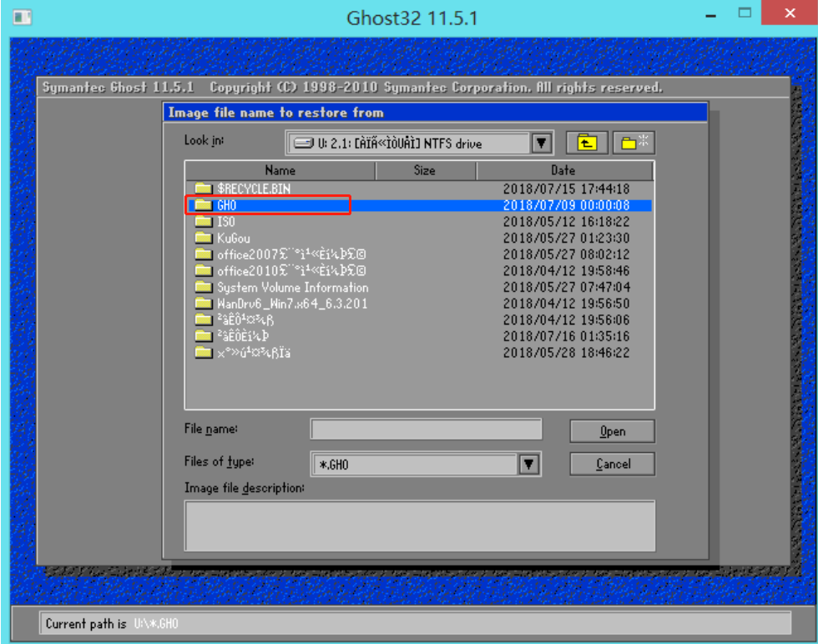
Task: Click the drive icon in Look in box
Action: [x=304, y=143]
